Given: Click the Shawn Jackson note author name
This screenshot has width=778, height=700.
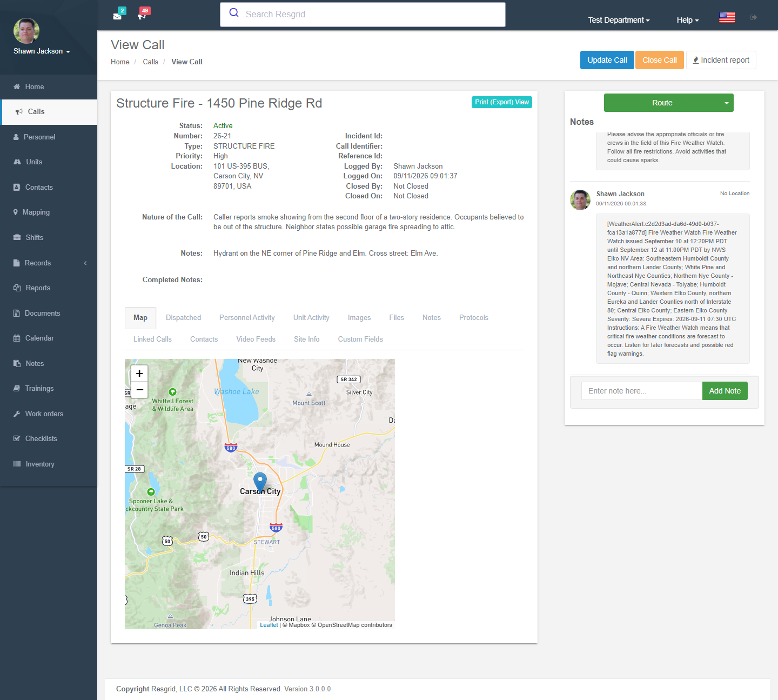Looking at the screenshot, I should point(620,194).
